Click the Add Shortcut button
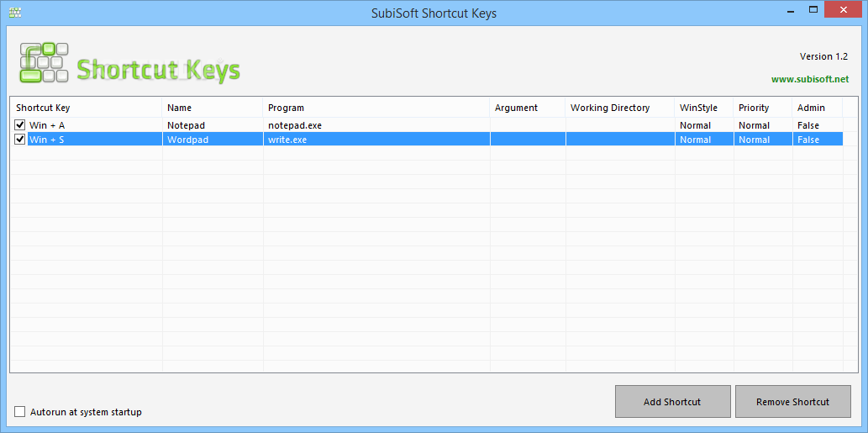The width and height of the screenshot is (868, 433). (x=672, y=401)
